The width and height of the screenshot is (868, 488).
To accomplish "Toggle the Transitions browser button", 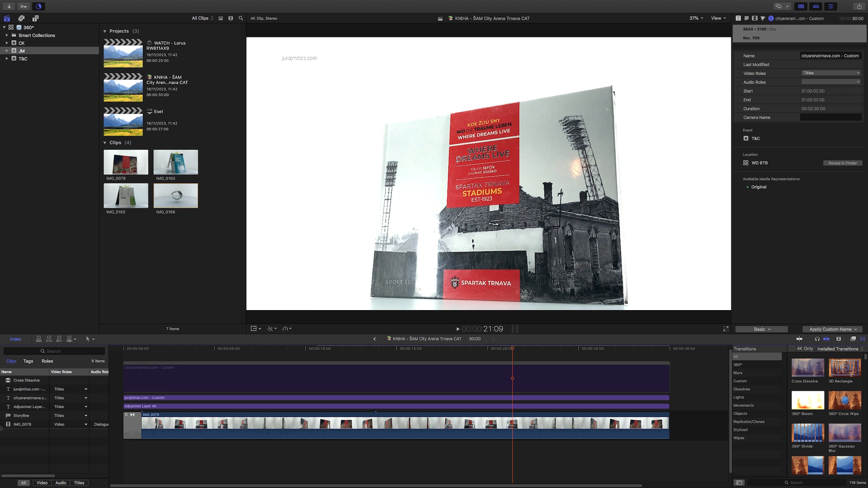I will click(862, 339).
